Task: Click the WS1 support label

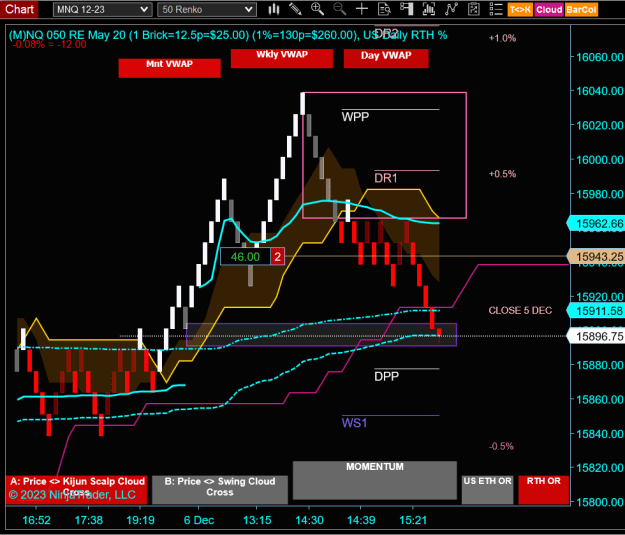Action: tap(354, 423)
